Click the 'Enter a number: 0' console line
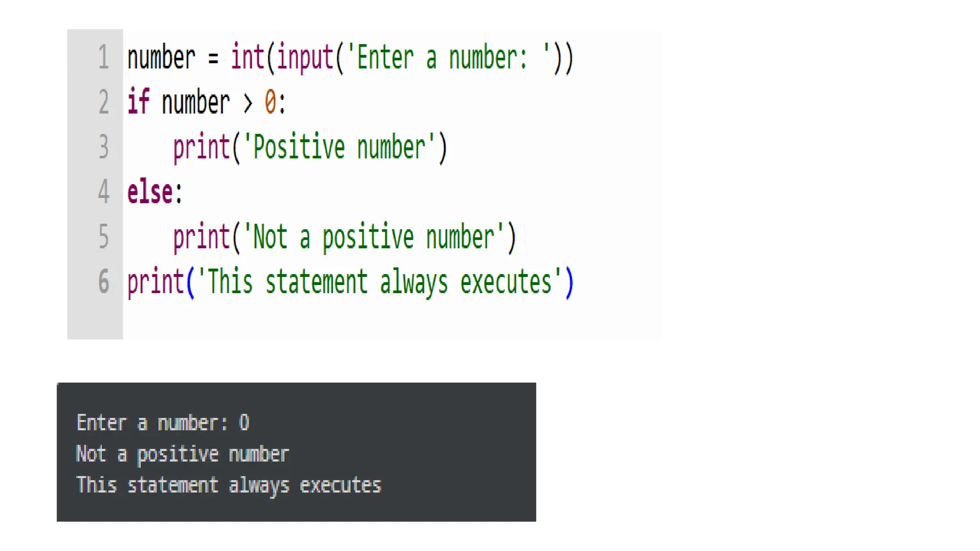 point(163,423)
